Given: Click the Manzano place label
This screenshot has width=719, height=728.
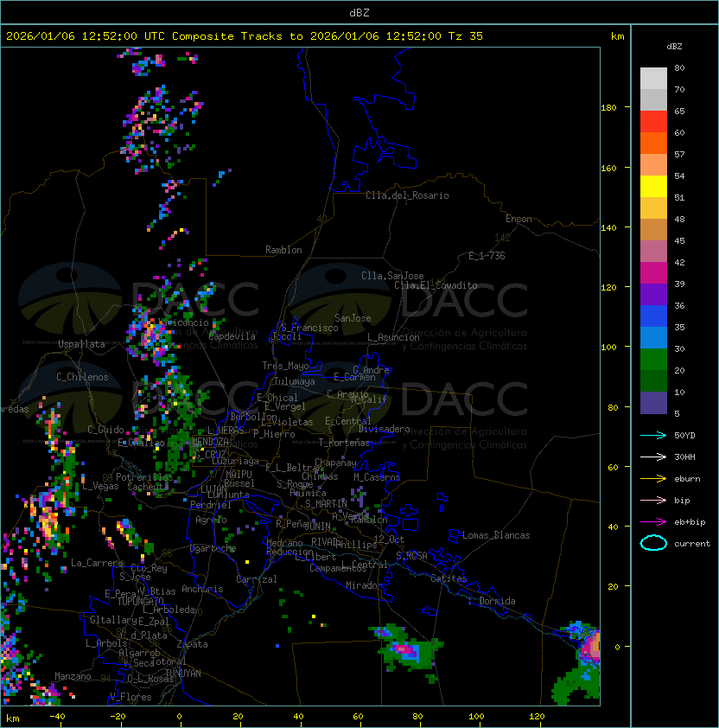Looking at the screenshot, I should coord(73,676).
